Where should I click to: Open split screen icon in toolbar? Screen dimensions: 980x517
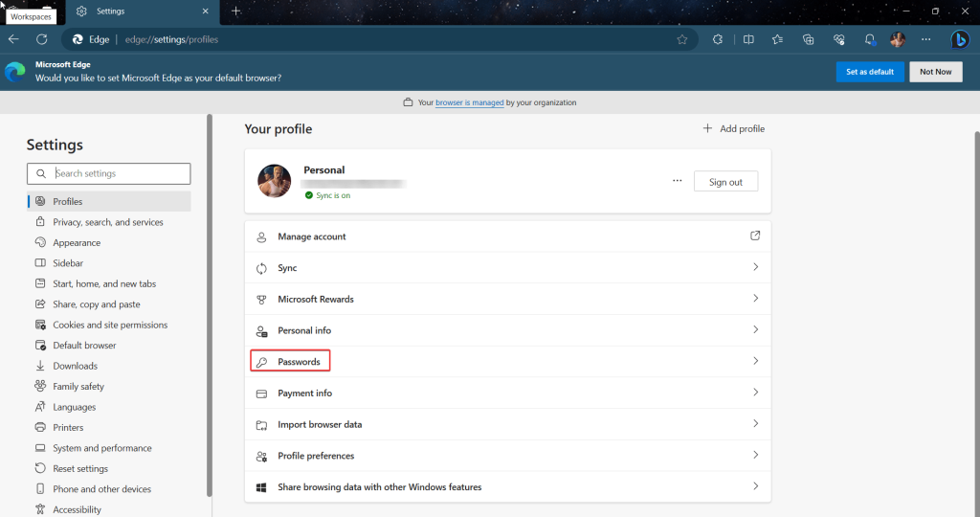(748, 39)
